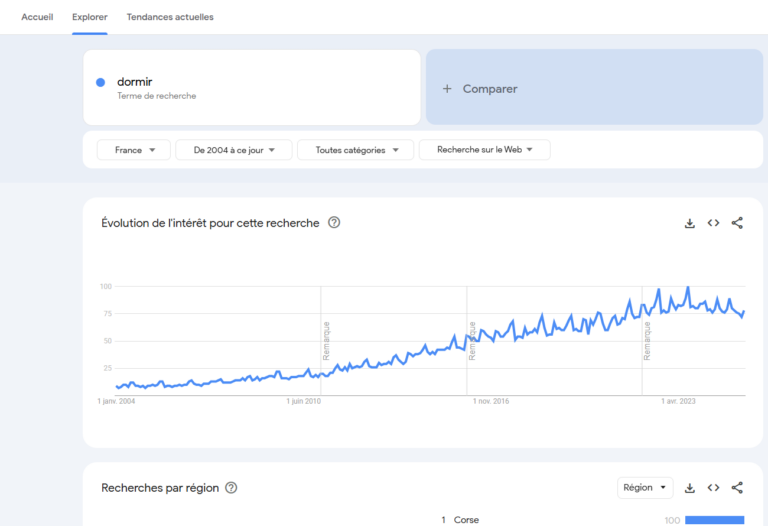768x526 pixels.
Task: Download the Recherches par région data
Action: click(x=689, y=488)
